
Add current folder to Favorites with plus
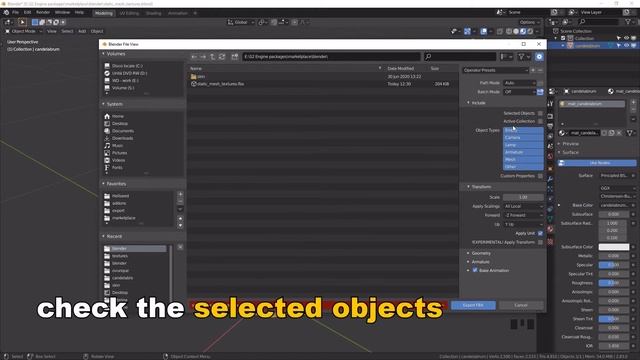point(180,194)
